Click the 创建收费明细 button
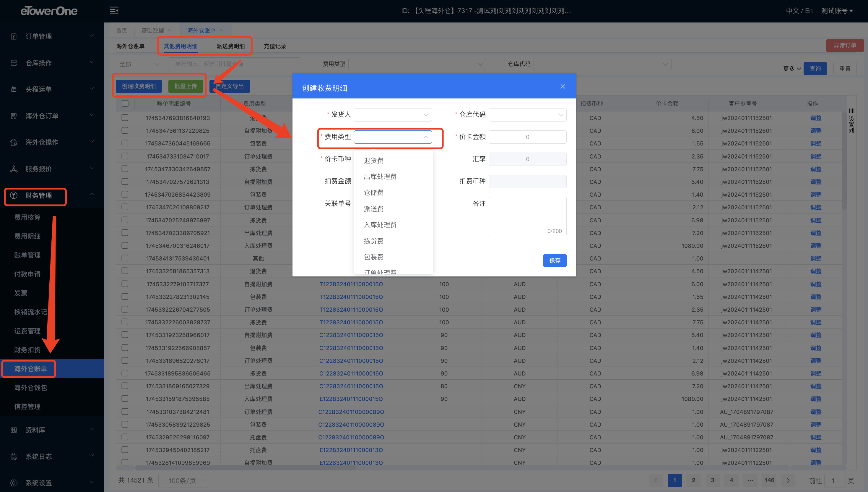 139,86
